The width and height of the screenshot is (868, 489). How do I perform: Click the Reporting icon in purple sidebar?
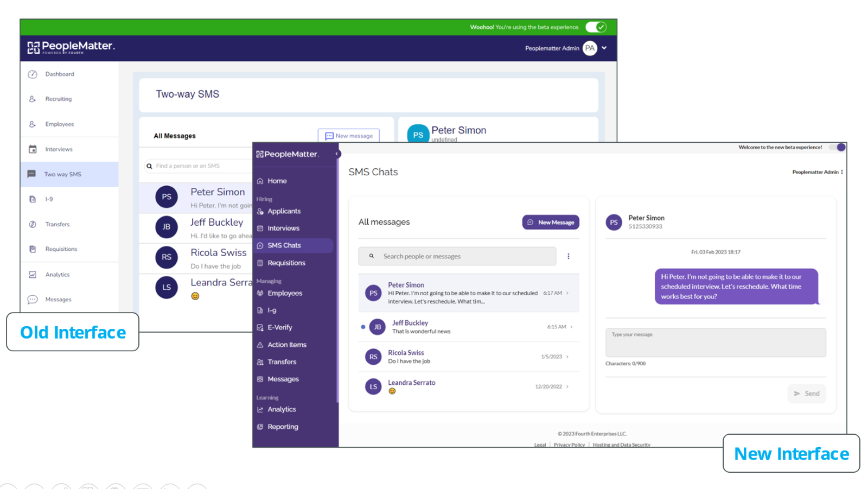[260, 427]
